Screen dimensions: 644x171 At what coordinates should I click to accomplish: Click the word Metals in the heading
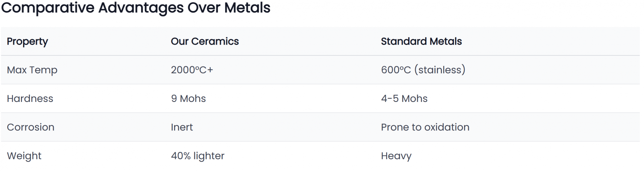[247, 7]
